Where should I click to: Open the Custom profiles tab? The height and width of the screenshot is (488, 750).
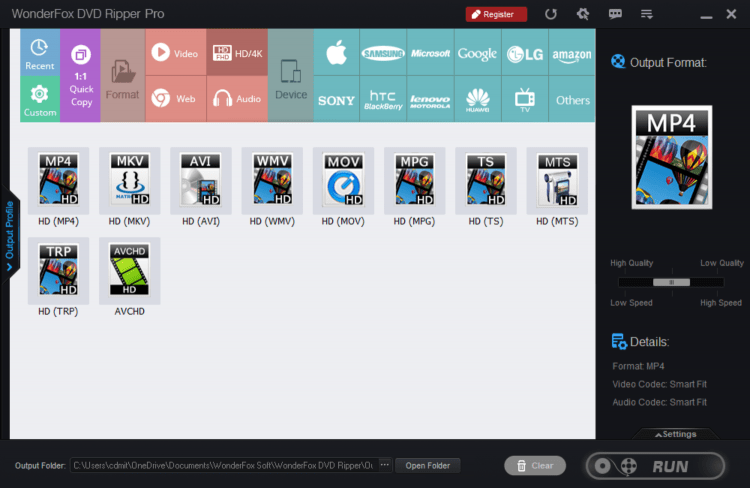tap(40, 99)
